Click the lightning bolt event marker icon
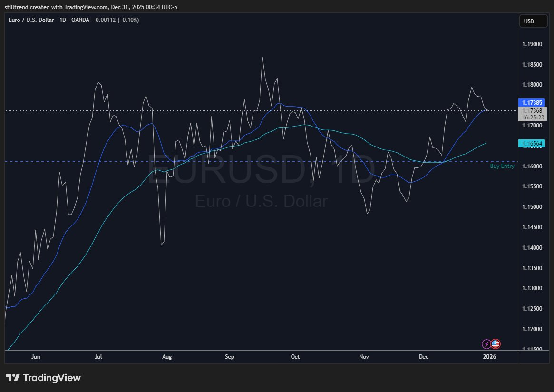The height and width of the screenshot is (392, 554). (x=486, y=344)
